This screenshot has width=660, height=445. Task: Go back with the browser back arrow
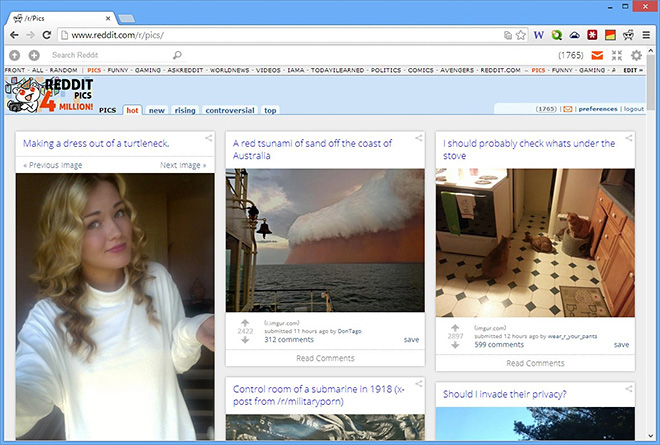(14, 35)
